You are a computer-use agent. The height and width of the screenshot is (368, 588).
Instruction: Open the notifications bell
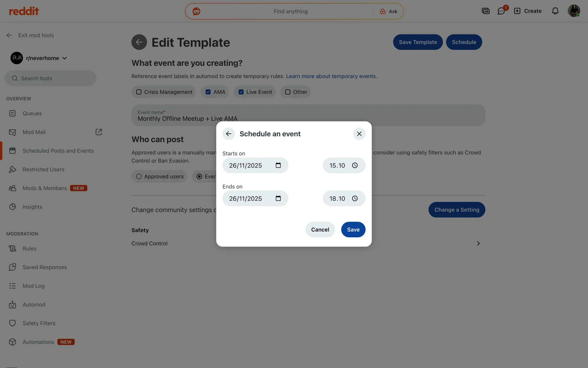pyautogui.click(x=555, y=11)
